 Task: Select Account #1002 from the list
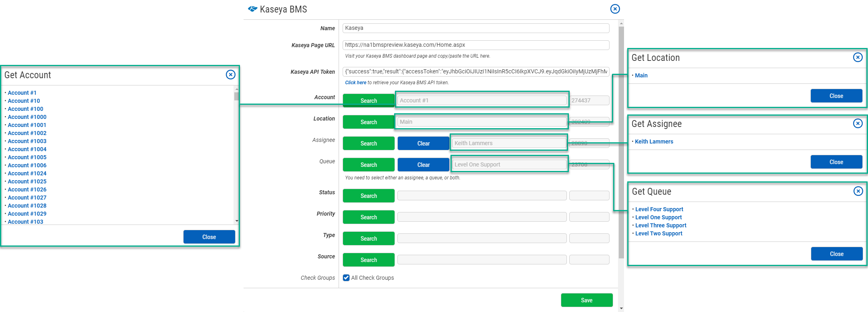pyautogui.click(x=27, y=133)
